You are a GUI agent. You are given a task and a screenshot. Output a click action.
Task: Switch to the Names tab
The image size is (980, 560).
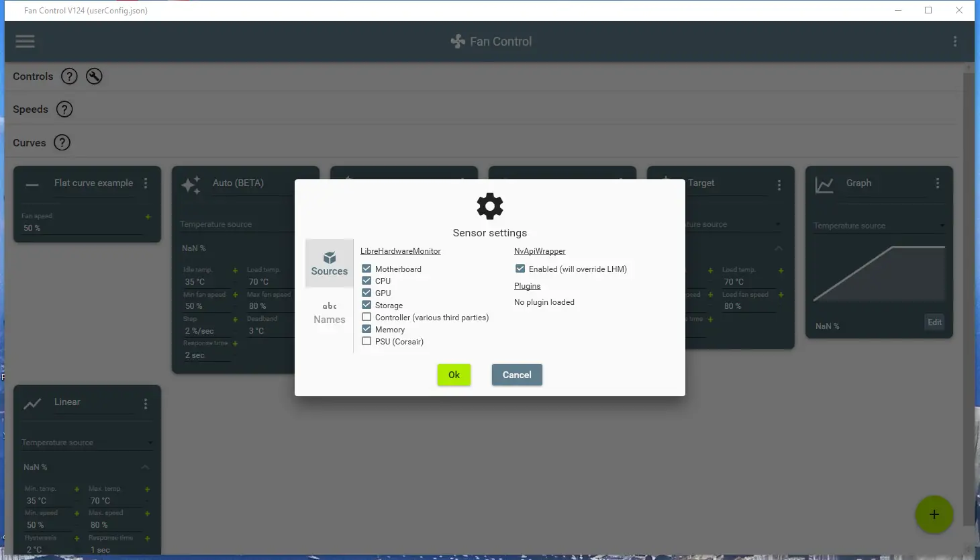(x=330, y=312)
